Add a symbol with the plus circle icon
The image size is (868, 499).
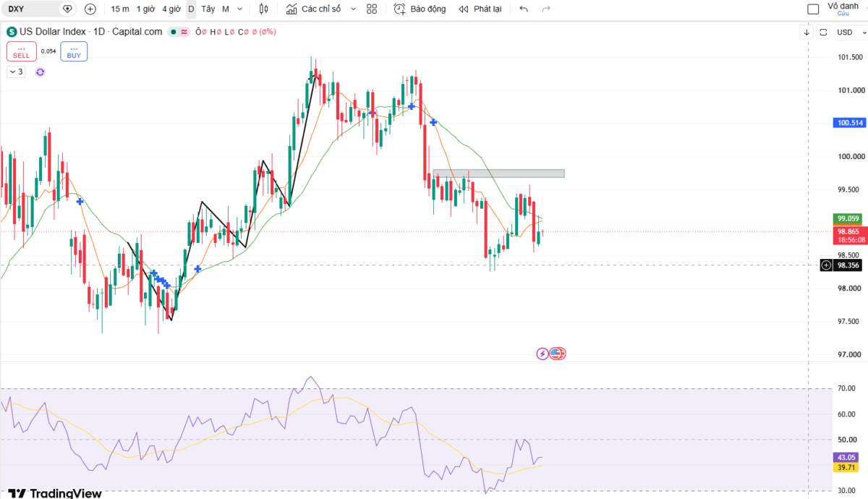(90, 9)
